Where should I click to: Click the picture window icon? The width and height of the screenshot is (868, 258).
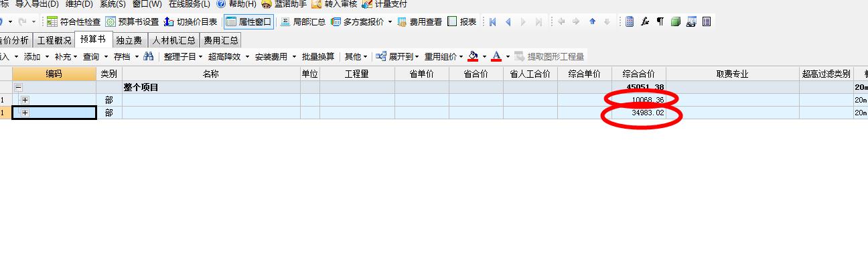click(x=691, y=21)
